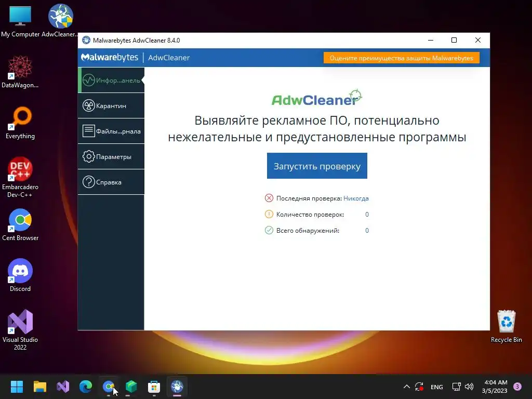This screenshot has width=532, height=399.
Task: Click the log files document icon
Action: (88, 131)
